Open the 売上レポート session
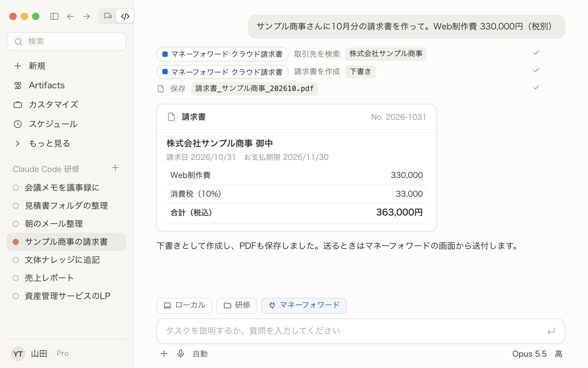 click(x=66, y=278)
